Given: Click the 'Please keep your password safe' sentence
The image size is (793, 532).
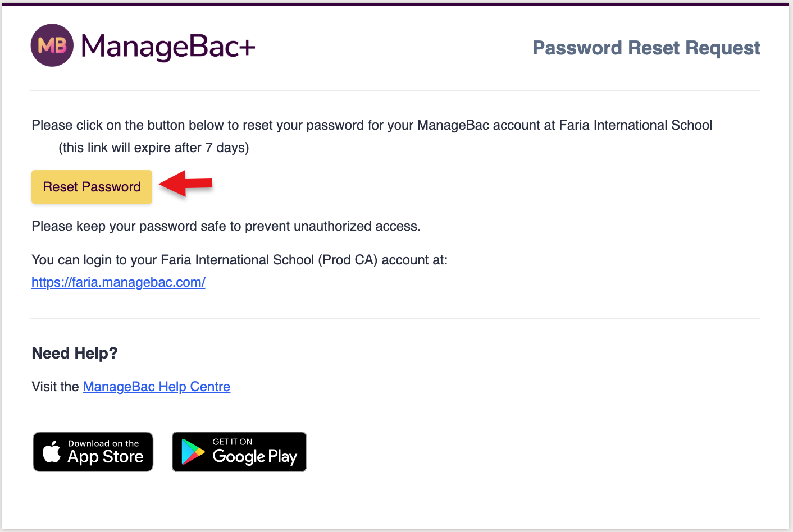Looking at the screenshot, I should (226, 226).
